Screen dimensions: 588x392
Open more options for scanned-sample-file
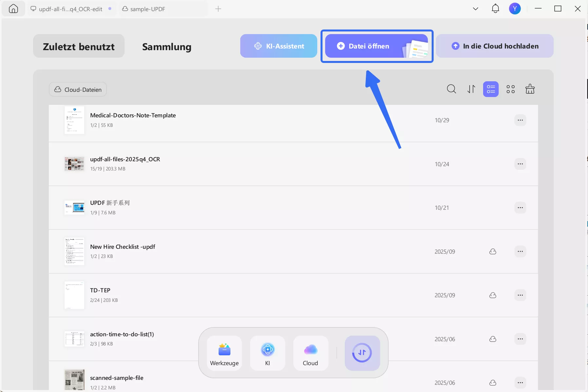[520, 383]
